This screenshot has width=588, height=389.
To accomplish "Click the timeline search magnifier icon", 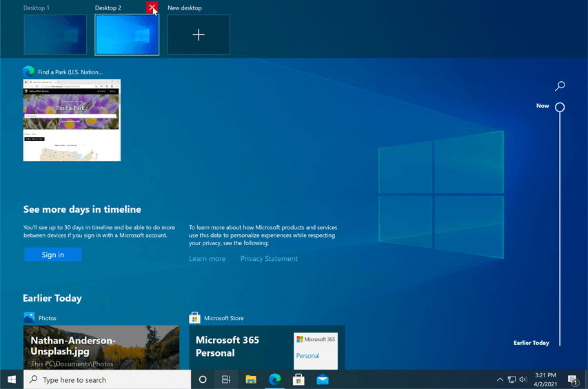I will point(560,86).
